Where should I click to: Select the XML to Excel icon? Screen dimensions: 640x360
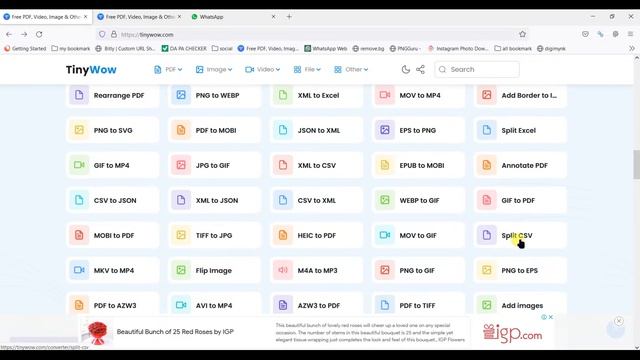pyautogui.click(x=283, y=95)
